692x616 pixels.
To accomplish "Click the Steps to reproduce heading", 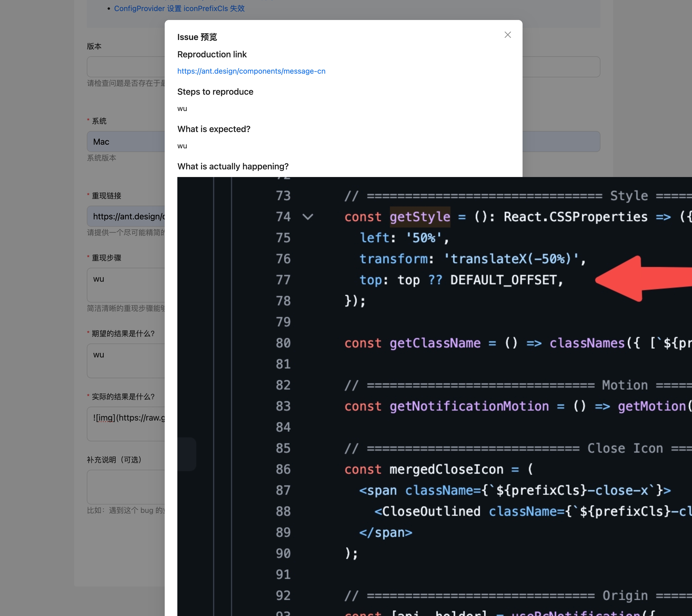I will (x=215, y=92).
